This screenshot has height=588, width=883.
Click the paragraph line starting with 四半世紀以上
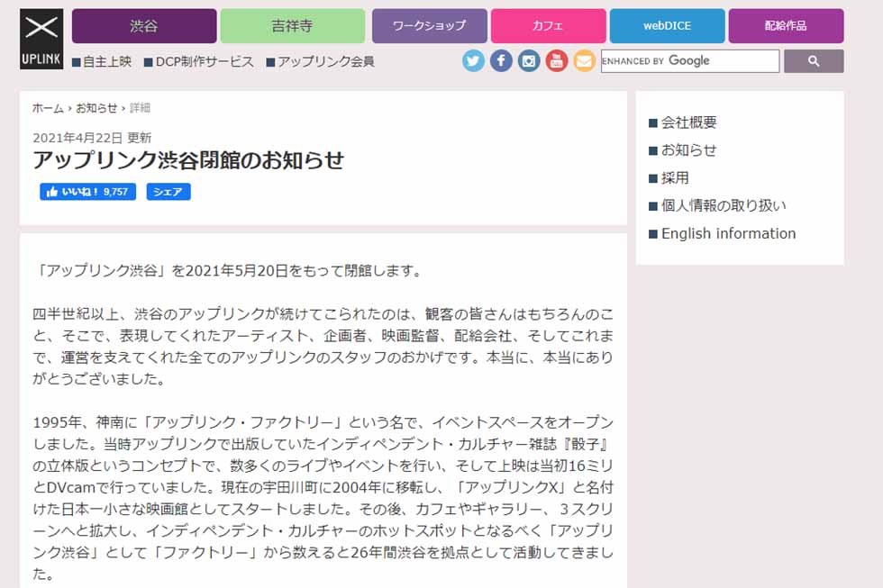[323, 314]
